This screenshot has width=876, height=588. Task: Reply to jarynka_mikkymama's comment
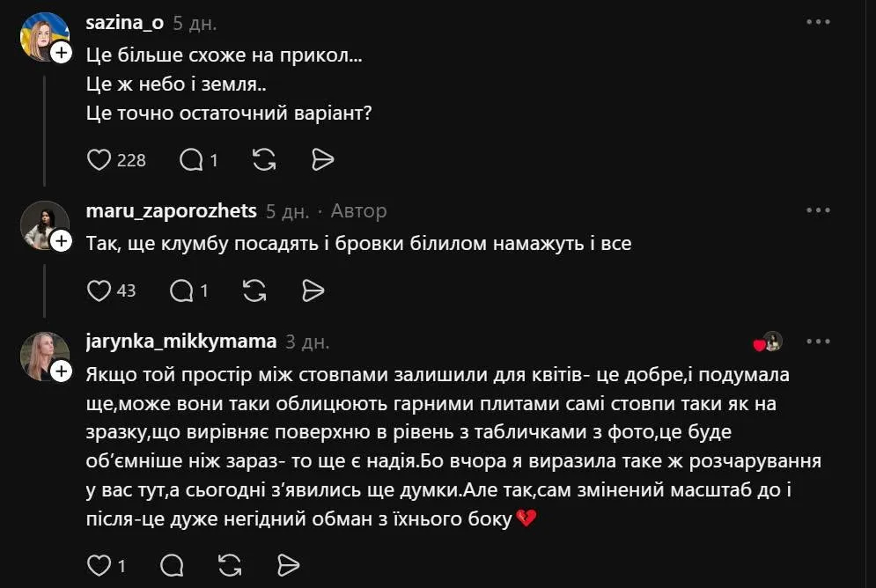pos(172,565)
